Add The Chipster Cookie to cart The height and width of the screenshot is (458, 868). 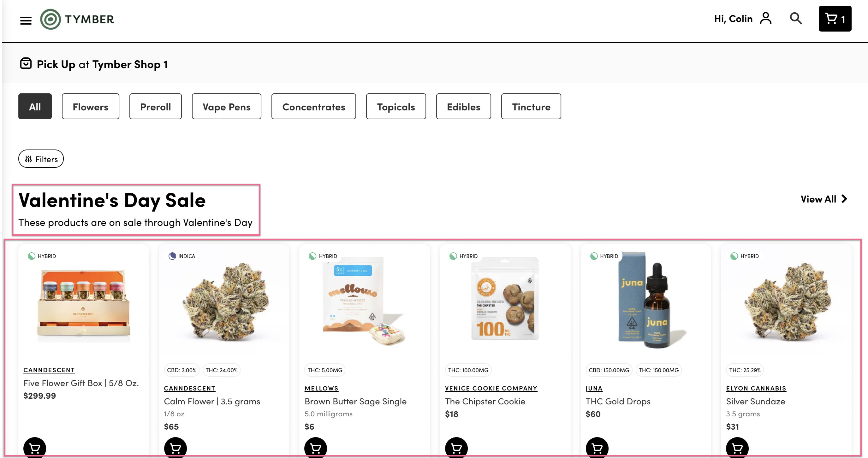(x=456, y=448)
